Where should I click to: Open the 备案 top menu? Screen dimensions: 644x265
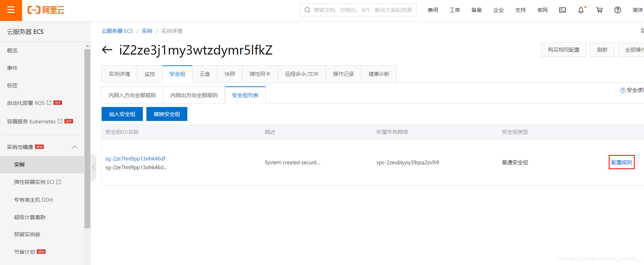click(x=477, y=10)
